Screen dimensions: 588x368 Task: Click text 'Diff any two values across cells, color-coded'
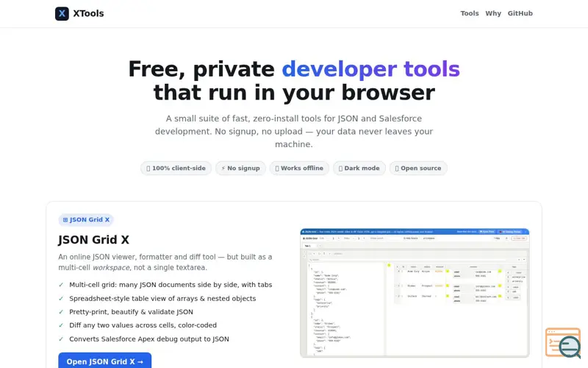pos(143,325)
